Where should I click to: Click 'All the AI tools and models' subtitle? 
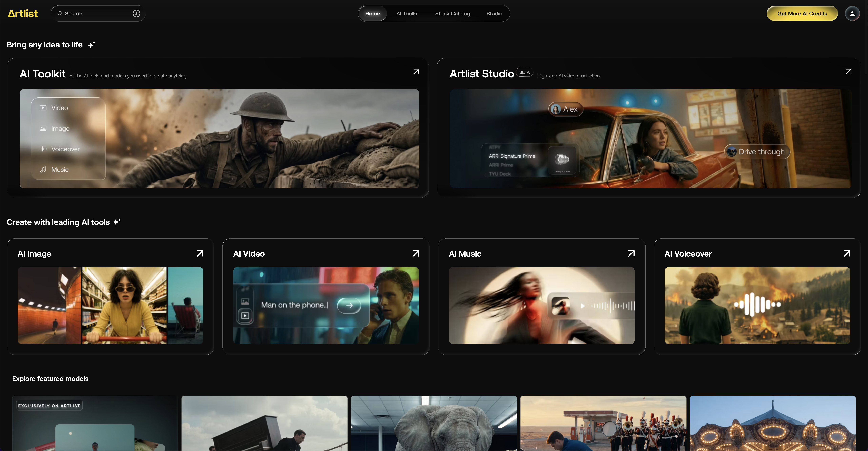(128, 76)
